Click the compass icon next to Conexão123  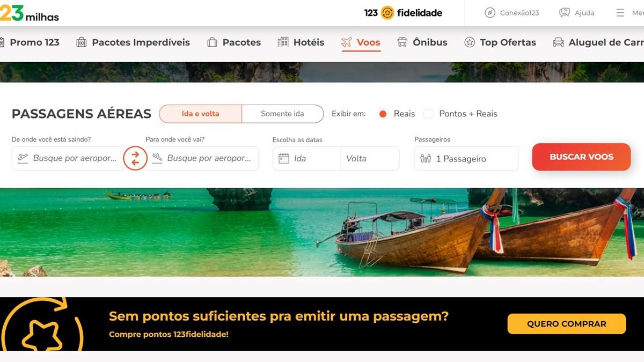(x=490, y=13)
